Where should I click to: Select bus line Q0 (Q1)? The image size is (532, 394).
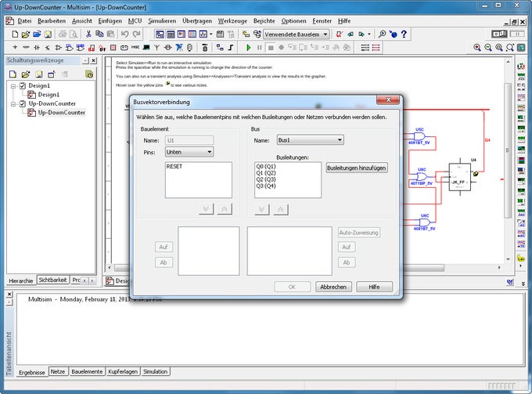[x=266, y=166]
